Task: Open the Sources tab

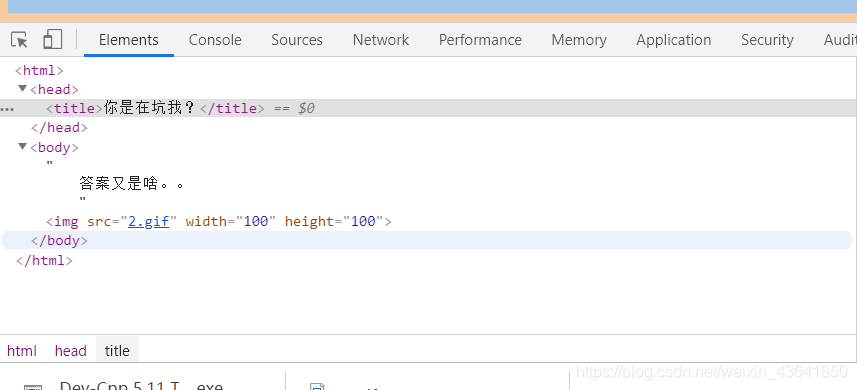Action: (297, 40)
